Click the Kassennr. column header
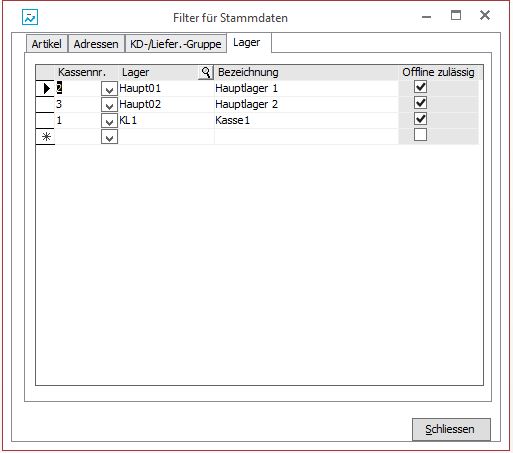Image resolution: width=513 pixels, height=453 pixels. (87, 72)
